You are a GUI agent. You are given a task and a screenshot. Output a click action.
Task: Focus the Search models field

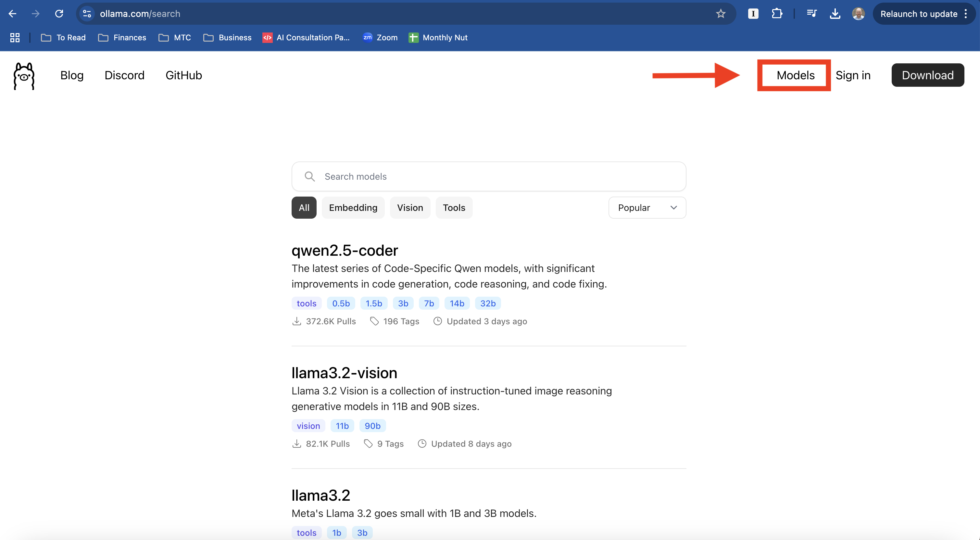point(488,176)
